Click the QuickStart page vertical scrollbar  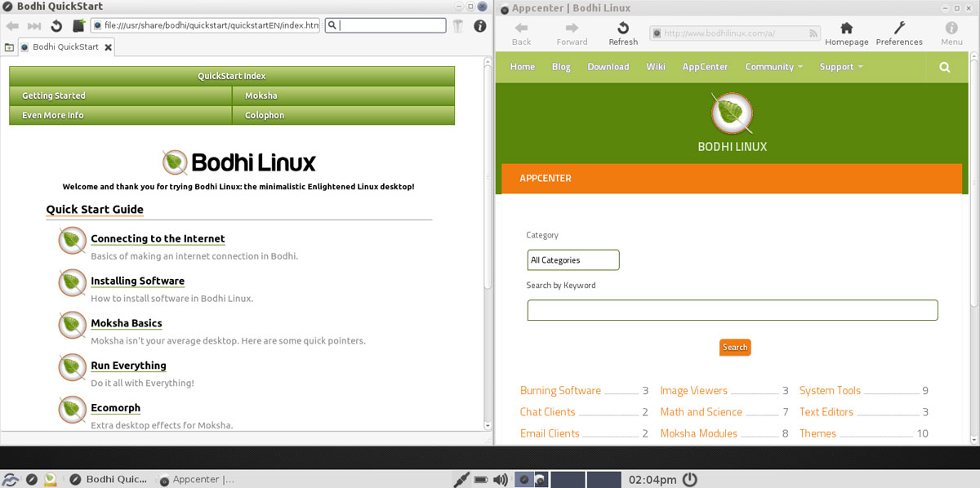(x=488, y=175)
